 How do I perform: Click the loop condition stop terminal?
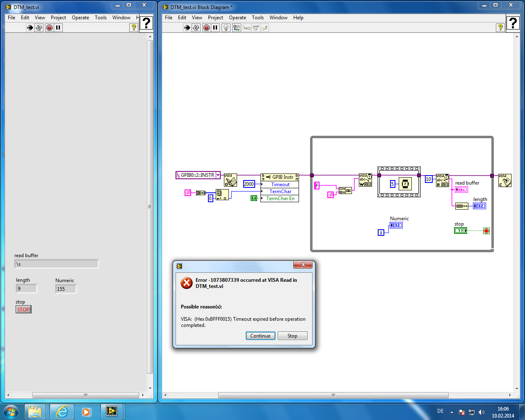pos(486,231)
